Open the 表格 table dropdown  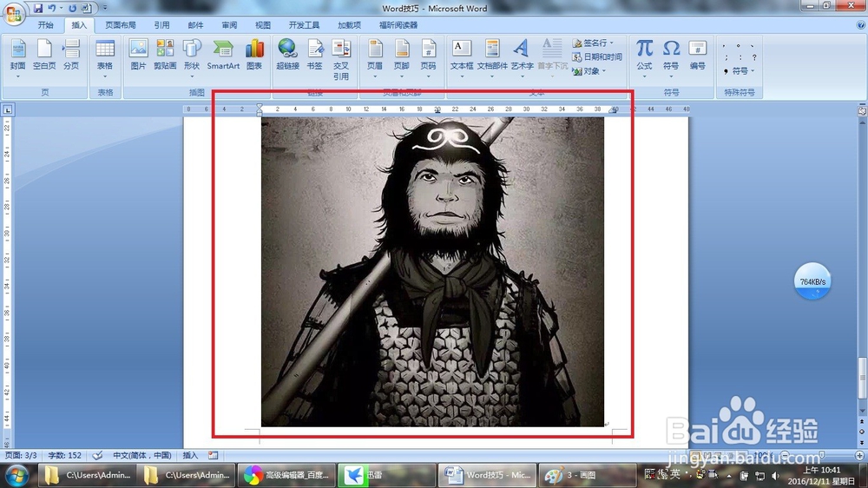105,59
